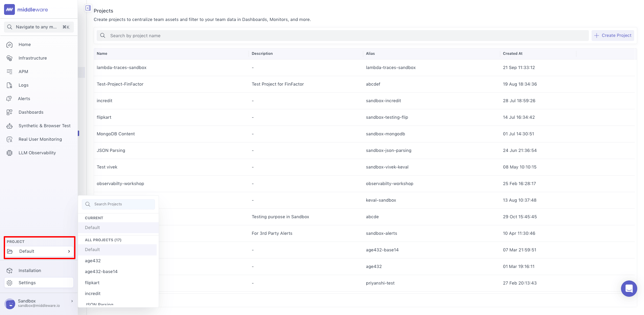Click the Logs document icon

click(9, 85)
